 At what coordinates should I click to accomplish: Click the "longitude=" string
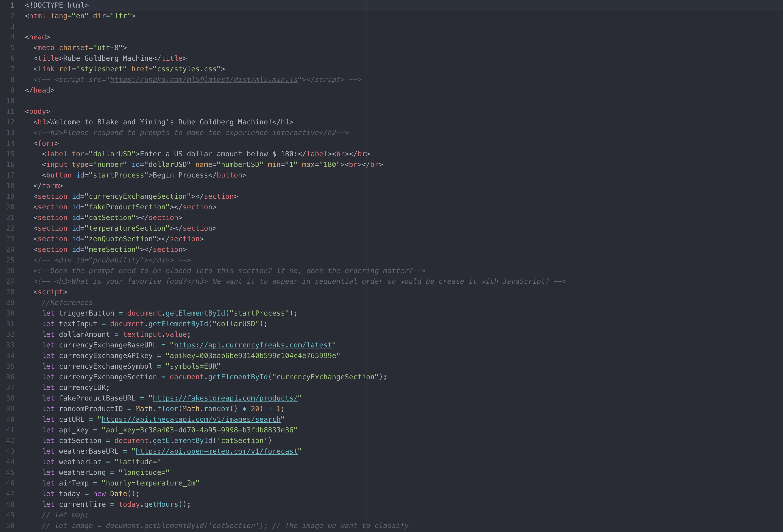coord(144,472)
